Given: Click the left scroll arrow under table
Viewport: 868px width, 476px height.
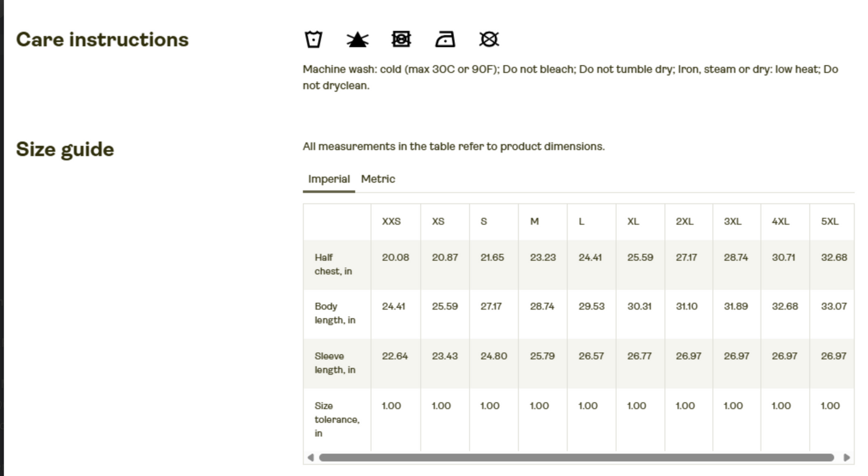Looking at the screenshot, I should point(310,457).
